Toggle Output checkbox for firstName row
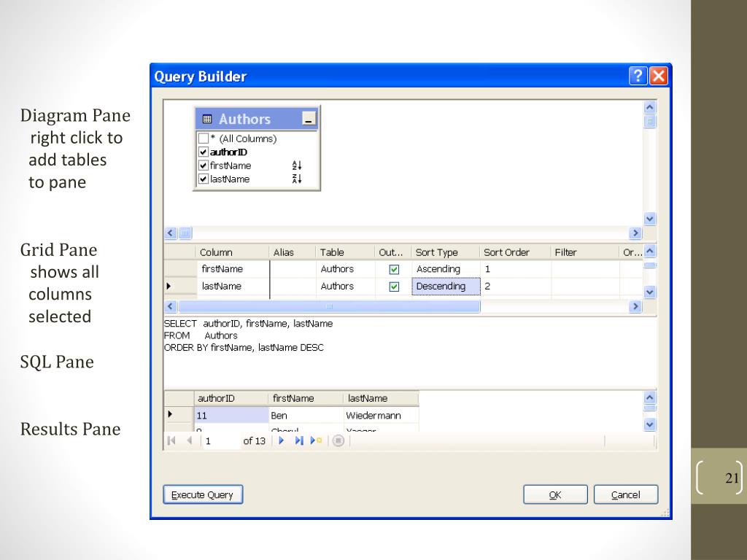The width and height of the screenshot is (747, 560). [x=394, y=269]
